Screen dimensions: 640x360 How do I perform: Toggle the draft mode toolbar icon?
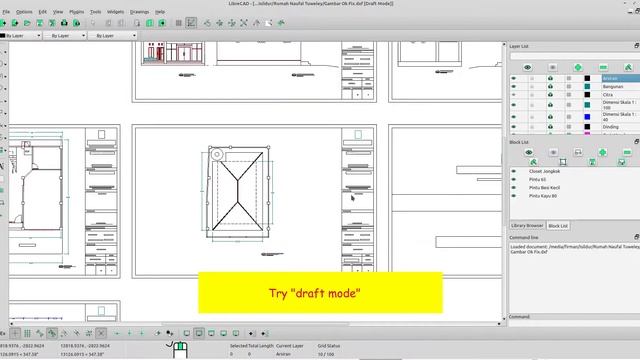tap(191, 23)
